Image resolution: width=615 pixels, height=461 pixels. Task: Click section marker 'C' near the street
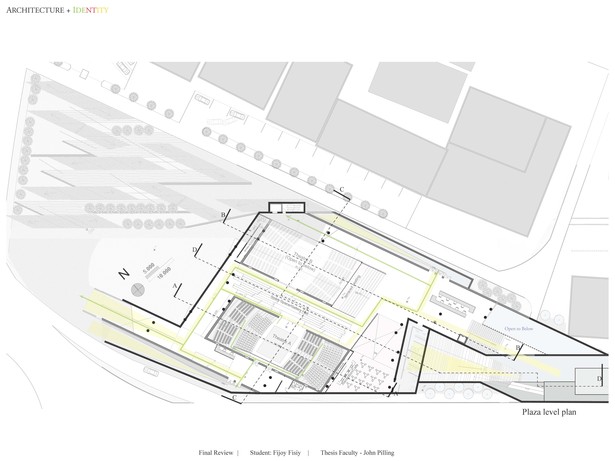point(342,190)
